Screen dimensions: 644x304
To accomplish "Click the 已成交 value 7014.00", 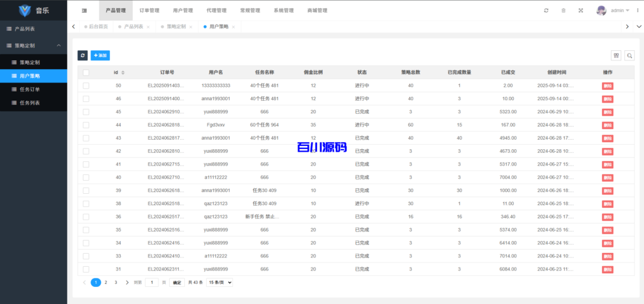I will point(508,256).
